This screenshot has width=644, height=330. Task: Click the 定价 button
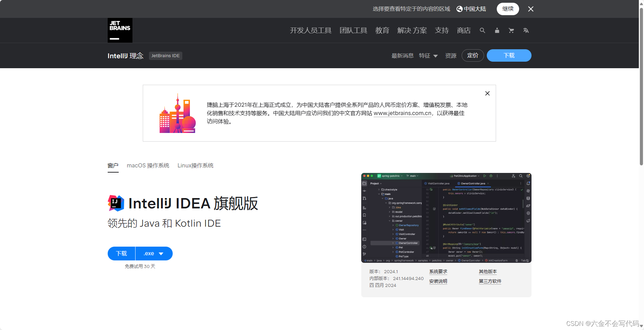(473, 55)
